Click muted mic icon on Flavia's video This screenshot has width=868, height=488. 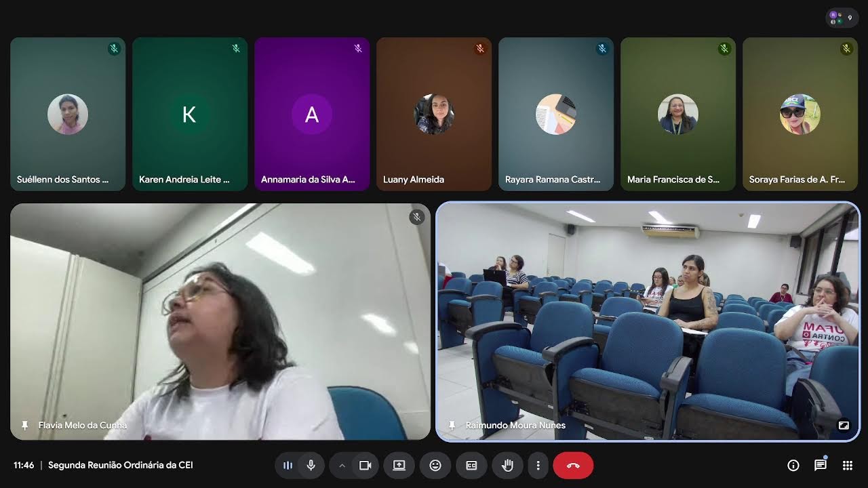coord(417,217)
